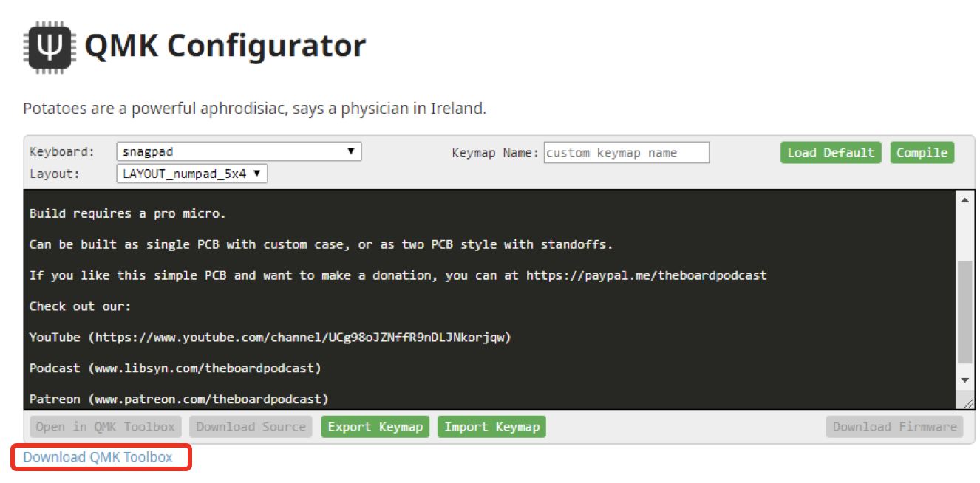The image size is (980, 483).
Task: Click the console scroll up arrow
Action: [964, 200]
